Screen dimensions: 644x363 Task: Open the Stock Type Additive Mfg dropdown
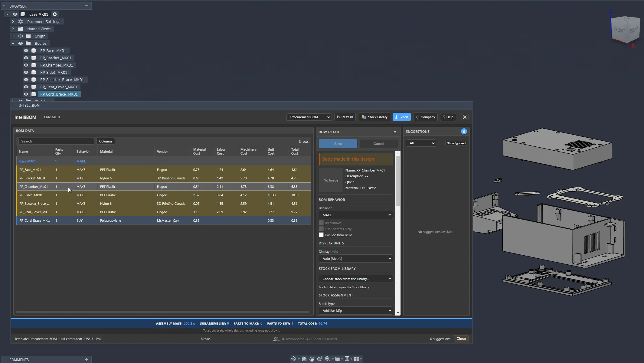pos(356,310)
